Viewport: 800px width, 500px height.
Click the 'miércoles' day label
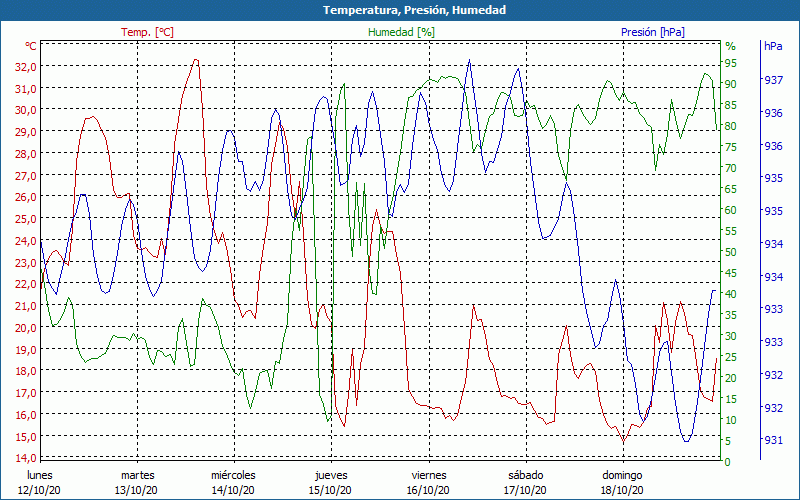[233, 476]
